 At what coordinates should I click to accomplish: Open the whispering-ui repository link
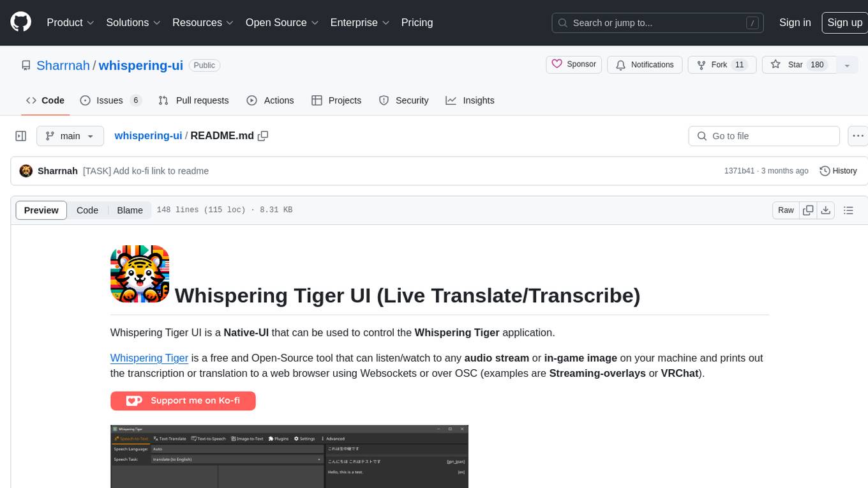(x=141, y=65)
